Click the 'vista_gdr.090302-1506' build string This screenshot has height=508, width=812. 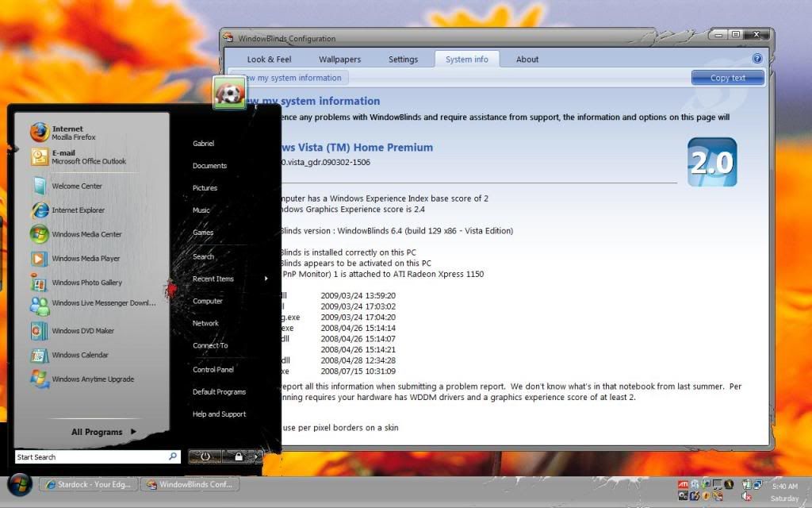(x=329, y=162)
